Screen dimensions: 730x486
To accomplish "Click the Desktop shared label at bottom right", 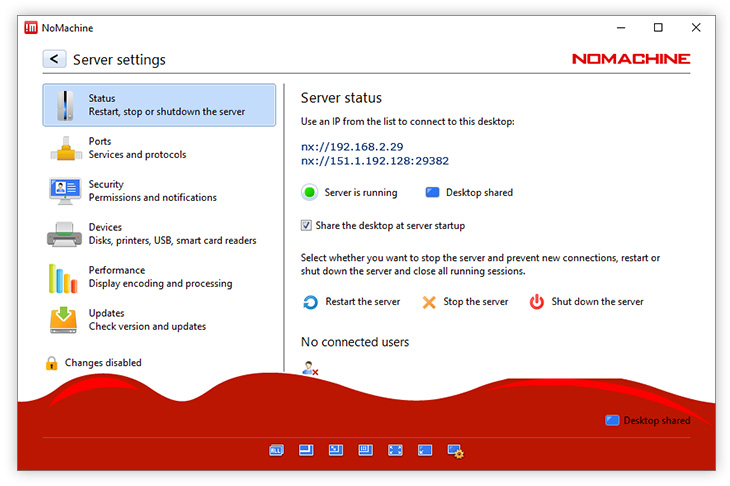I will [x=656, y=421].
